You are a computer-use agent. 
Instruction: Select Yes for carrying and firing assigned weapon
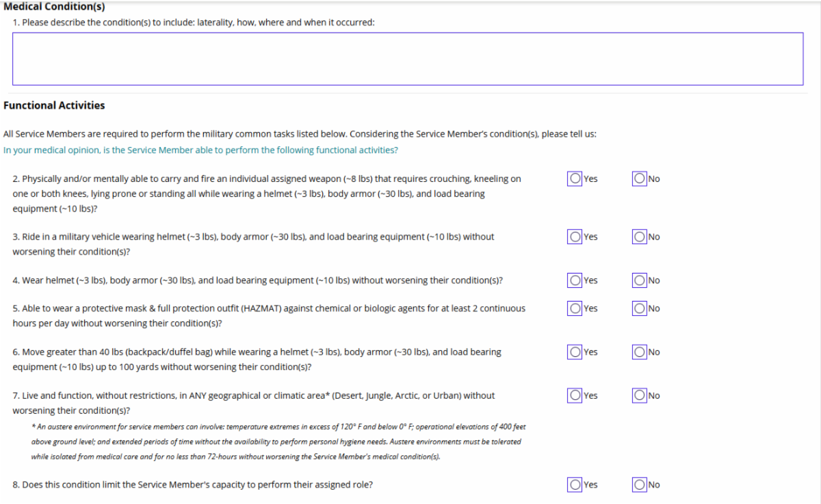pyautogui.click(x=575, y=178)
